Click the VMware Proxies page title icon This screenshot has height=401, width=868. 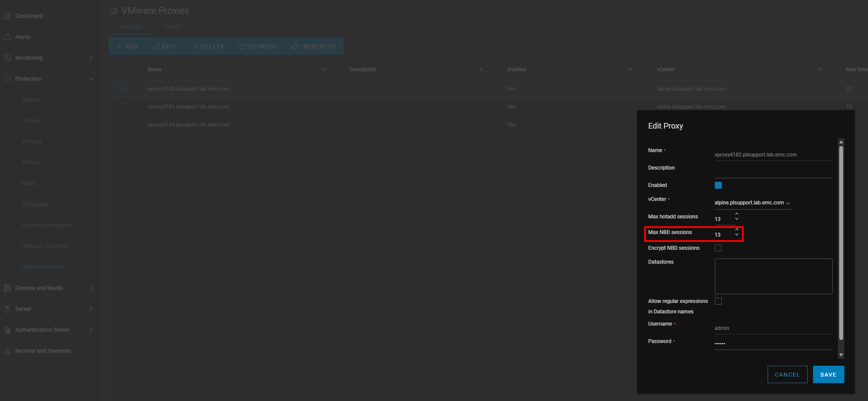tap(114, 11)
